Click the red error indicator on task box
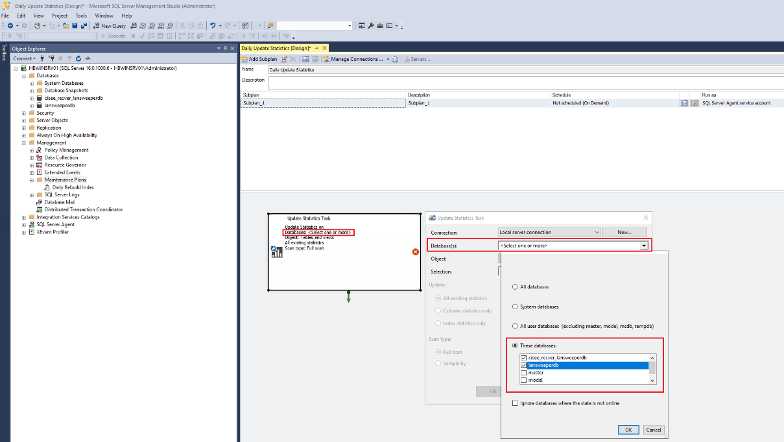Viewport: 784px width, 442px height. click(x=416, y=252)
